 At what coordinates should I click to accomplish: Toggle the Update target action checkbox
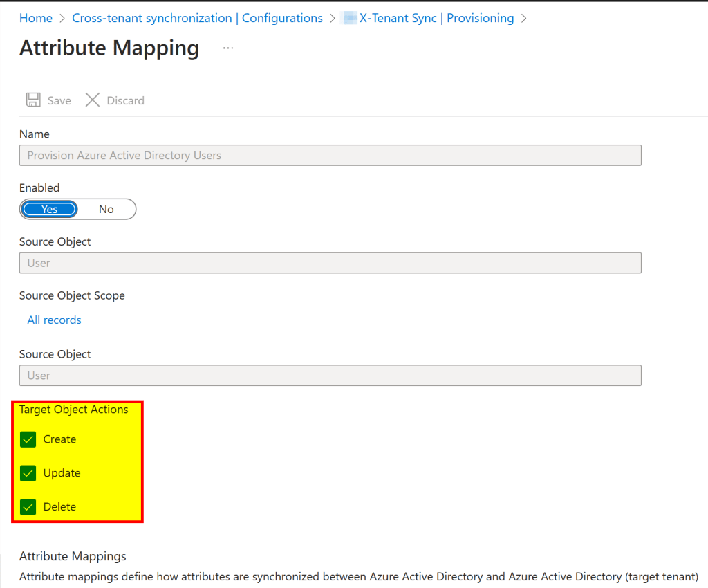tap(28, 473)
